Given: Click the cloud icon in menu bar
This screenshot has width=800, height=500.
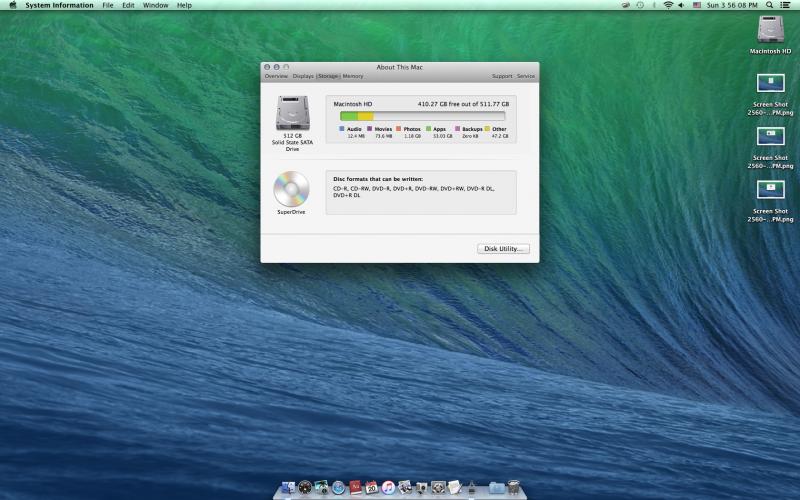Looking at the screenshot, I should [x=626, y=5].
